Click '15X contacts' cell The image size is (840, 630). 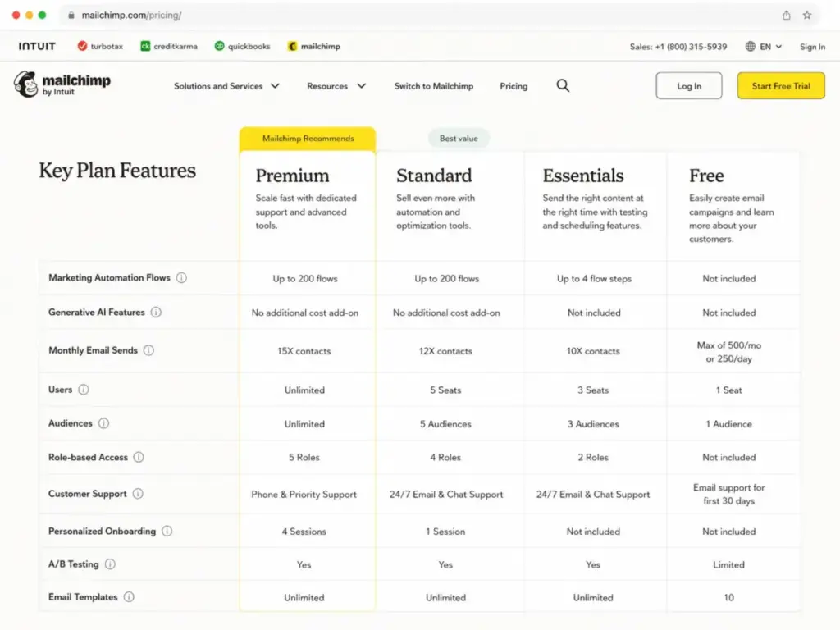304,351
